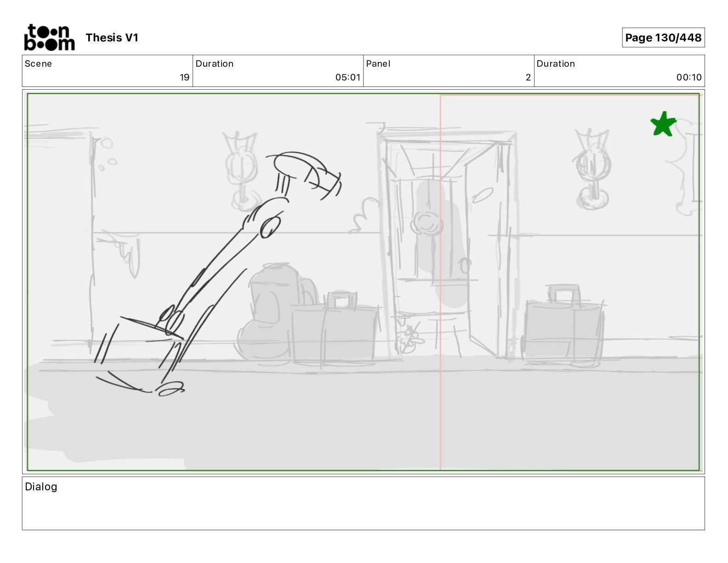
Task: Click the storyboard panel drawing
Action: click(x=363, y=282)
